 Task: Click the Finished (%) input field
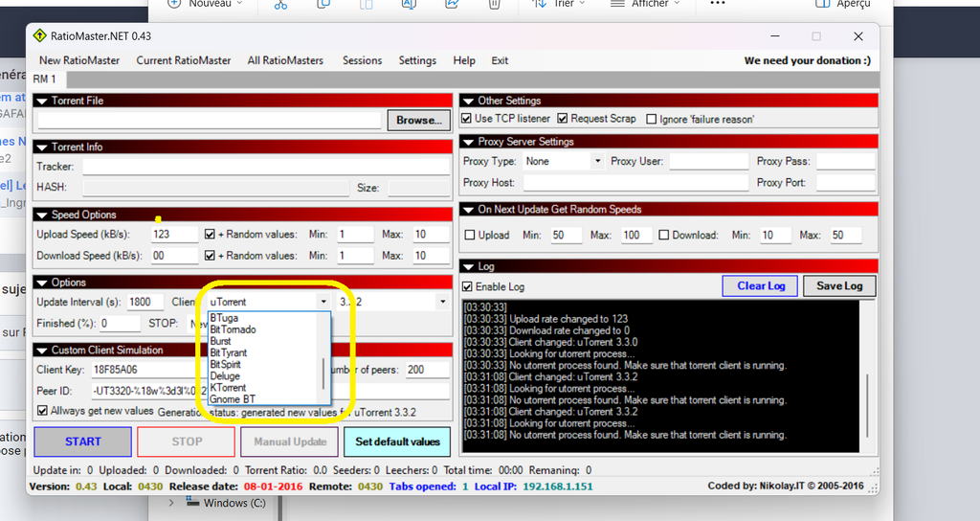(120, 324)
